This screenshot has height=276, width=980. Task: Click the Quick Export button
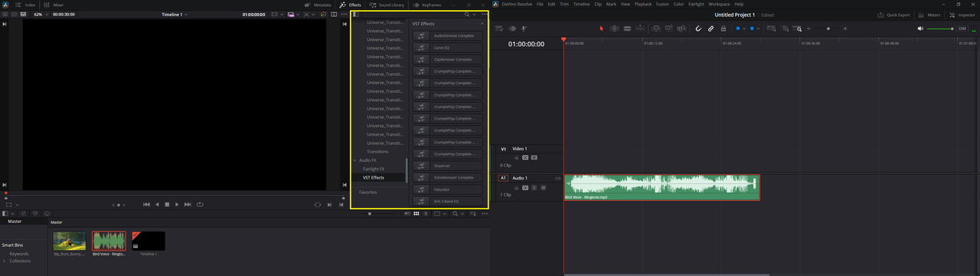[x=893, y=15]
